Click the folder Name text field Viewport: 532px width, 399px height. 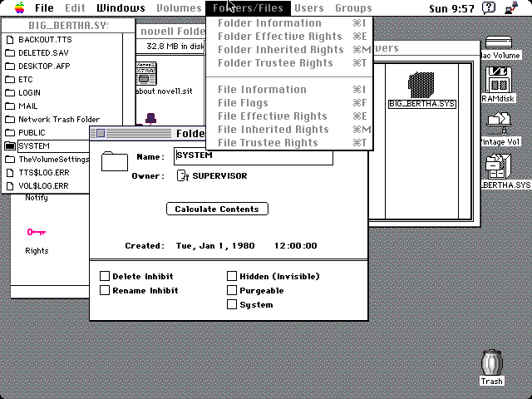tap(253, 156)
